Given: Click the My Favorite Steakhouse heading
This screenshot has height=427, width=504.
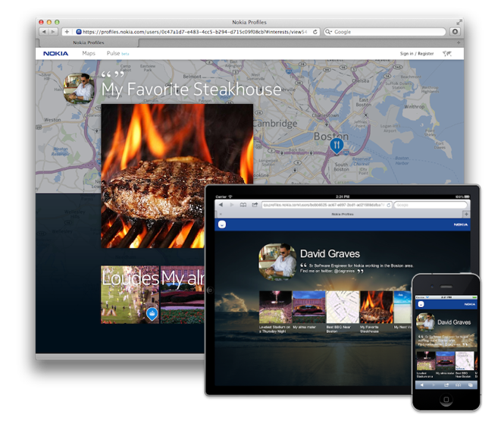Looking at the screenshot, I should click(191, 89).
